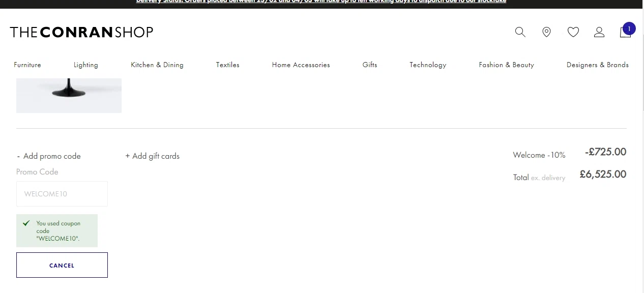Open the Home Accessories menu
The width and height of the screenshot is (644, 293).
(x=301, y=65)
